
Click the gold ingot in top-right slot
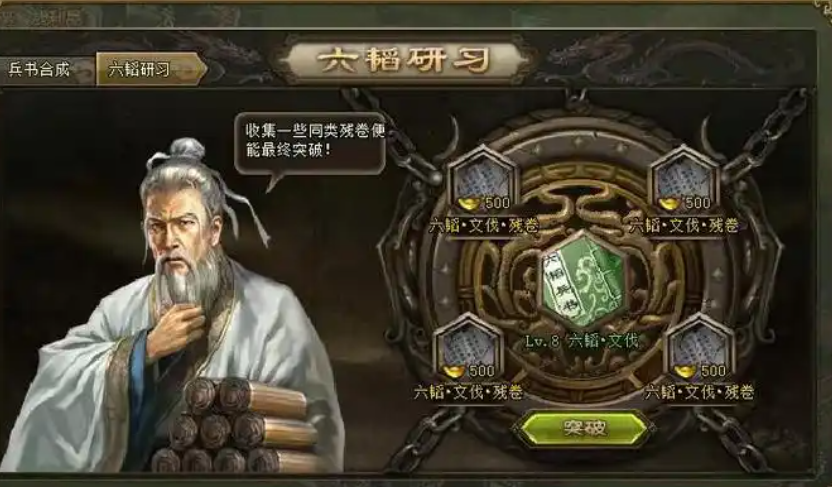(669, 203)
